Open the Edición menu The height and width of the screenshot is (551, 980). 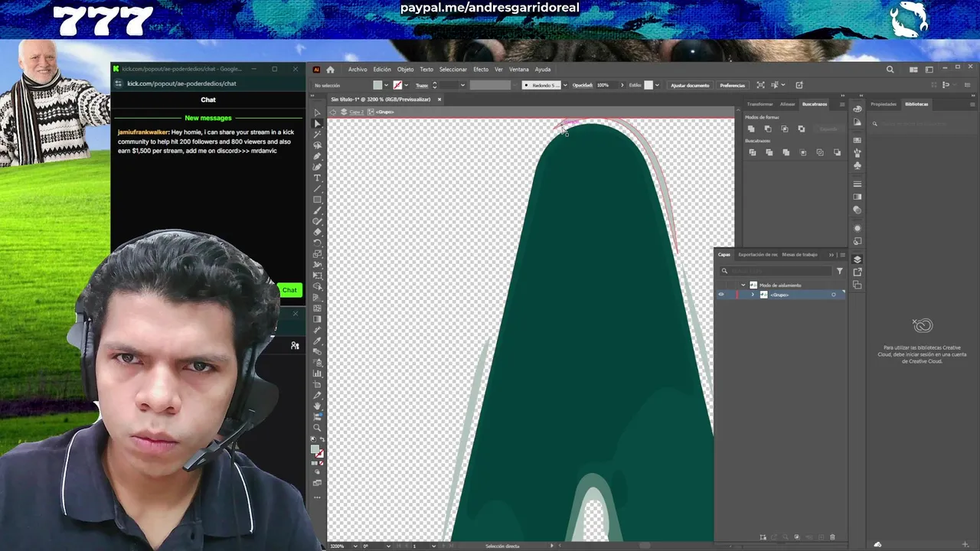pyautogui.click(x=382, y=70)
